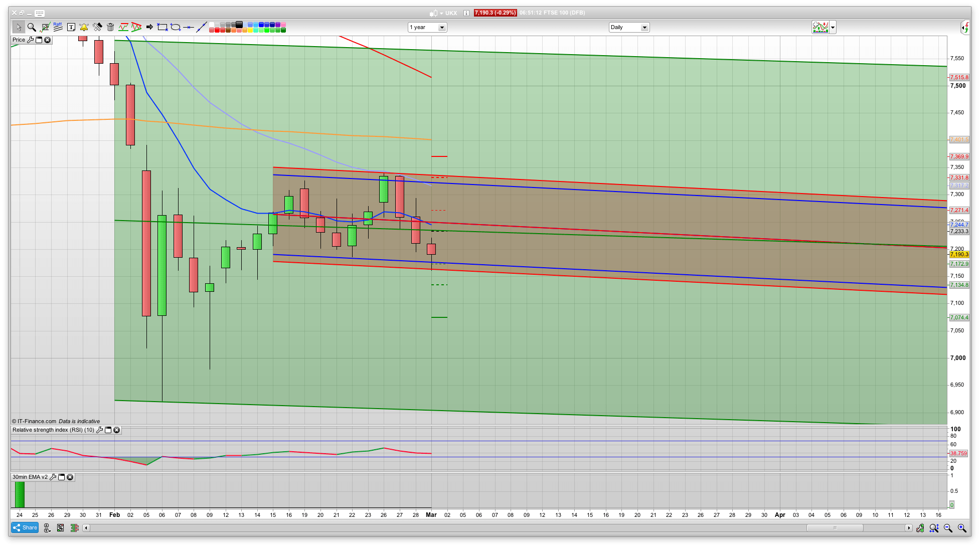Image resolution: width=980 pixels, height=547 pixels.
Task: Pick the white color swatch
Action: coord(212,25)
